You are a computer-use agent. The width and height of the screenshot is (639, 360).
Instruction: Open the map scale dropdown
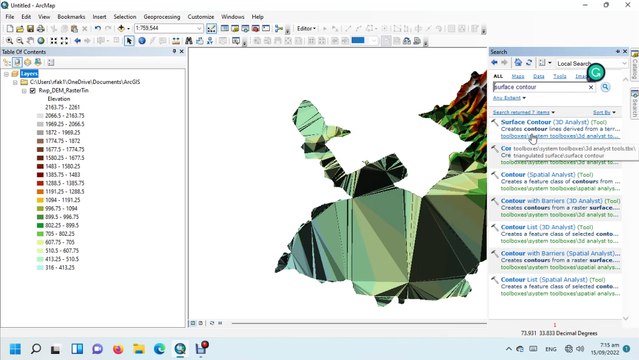coord(199,29)
